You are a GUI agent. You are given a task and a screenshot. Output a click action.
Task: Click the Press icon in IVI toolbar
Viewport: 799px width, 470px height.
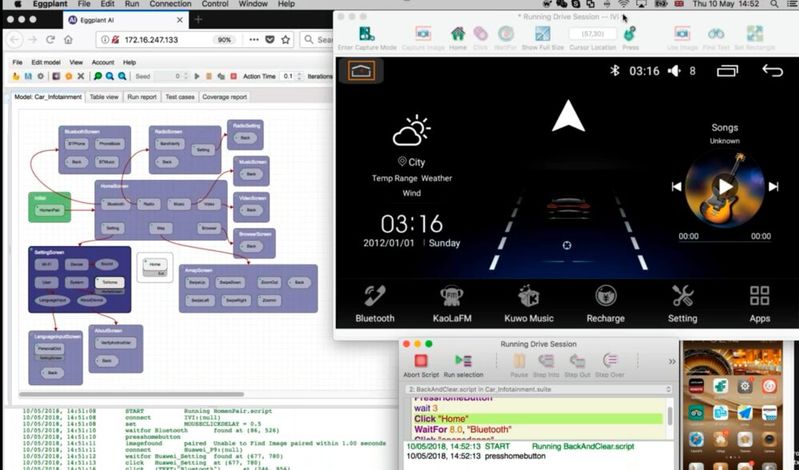coord(630,34)
